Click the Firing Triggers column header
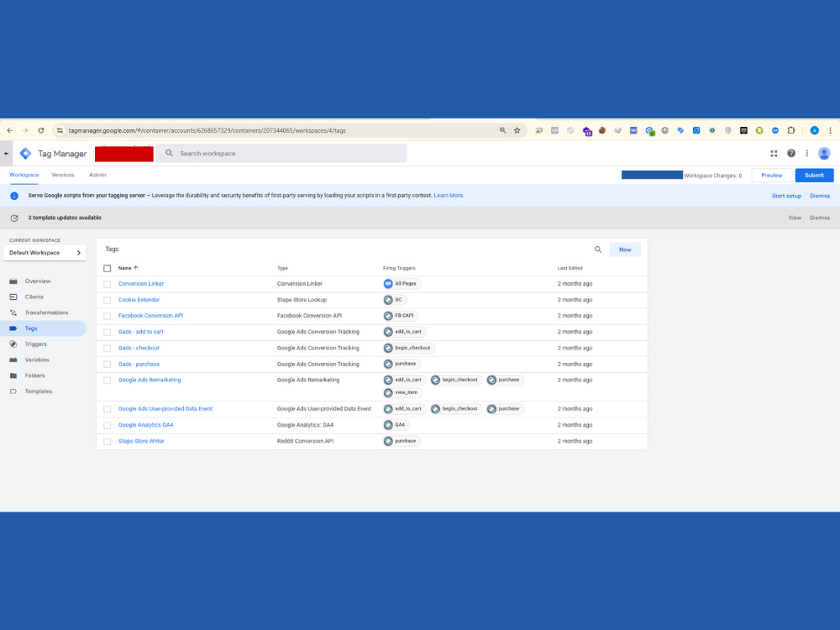Image resolution: width=840 pixels, height=630 pixels. [399, 268]
